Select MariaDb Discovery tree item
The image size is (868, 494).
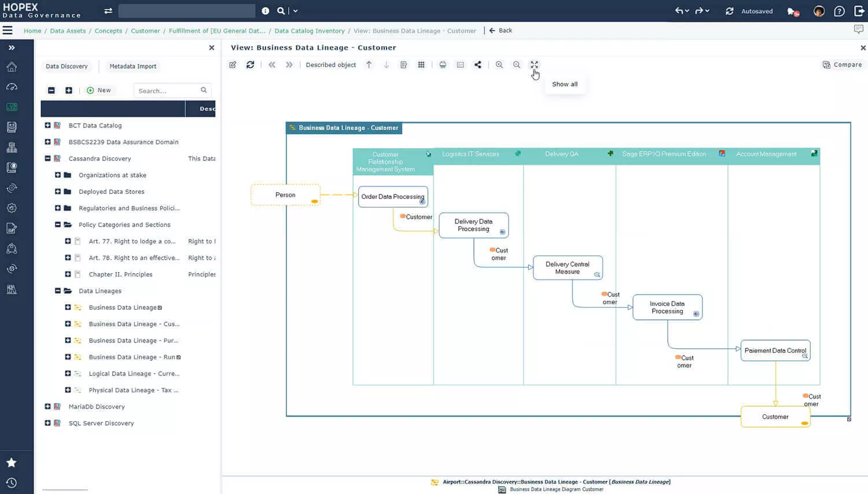click(x=97, y=407)
